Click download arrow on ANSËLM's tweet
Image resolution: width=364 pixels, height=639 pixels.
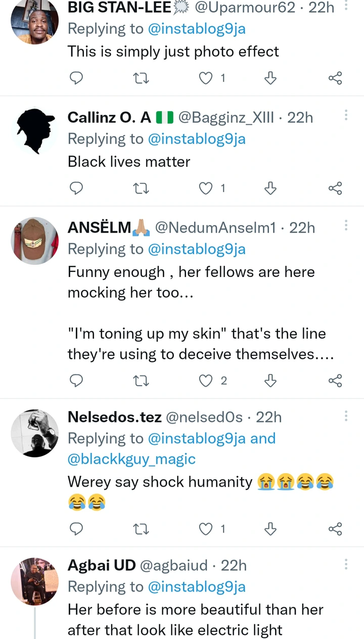coord(270,381)
